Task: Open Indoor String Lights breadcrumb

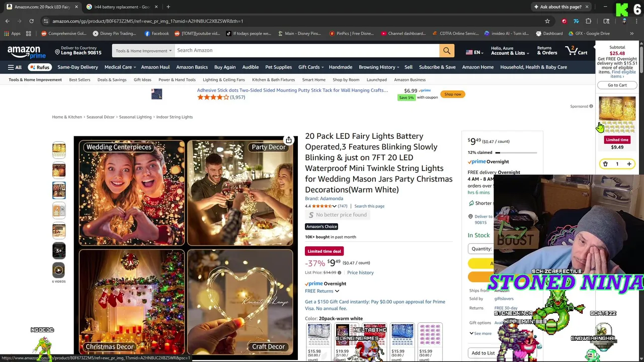Action: point(174,117)
